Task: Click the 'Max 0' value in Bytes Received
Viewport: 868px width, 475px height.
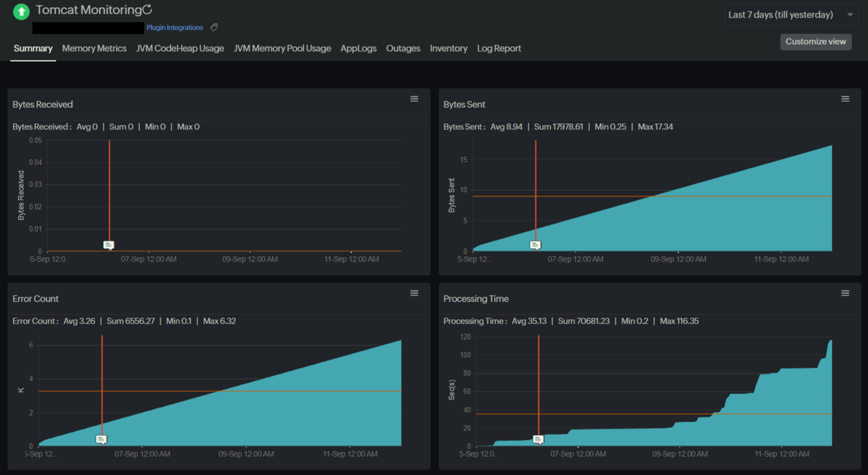Action: click(x=188, y=127)
